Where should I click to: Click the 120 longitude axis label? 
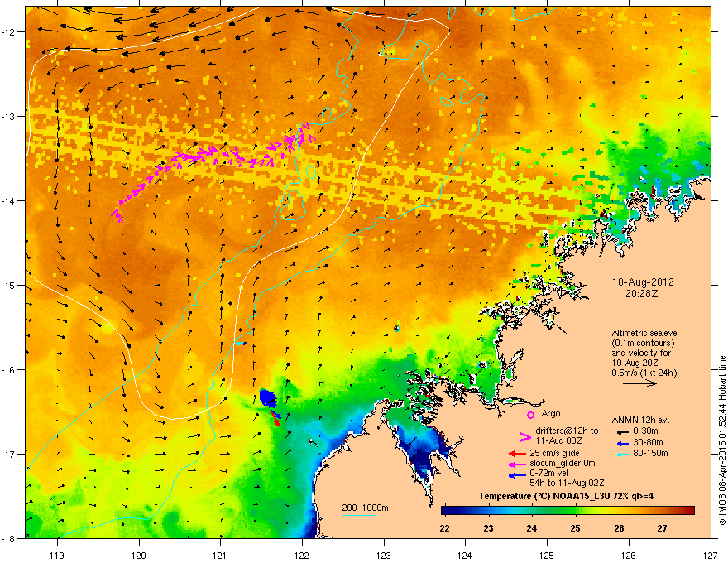(139, 556)
